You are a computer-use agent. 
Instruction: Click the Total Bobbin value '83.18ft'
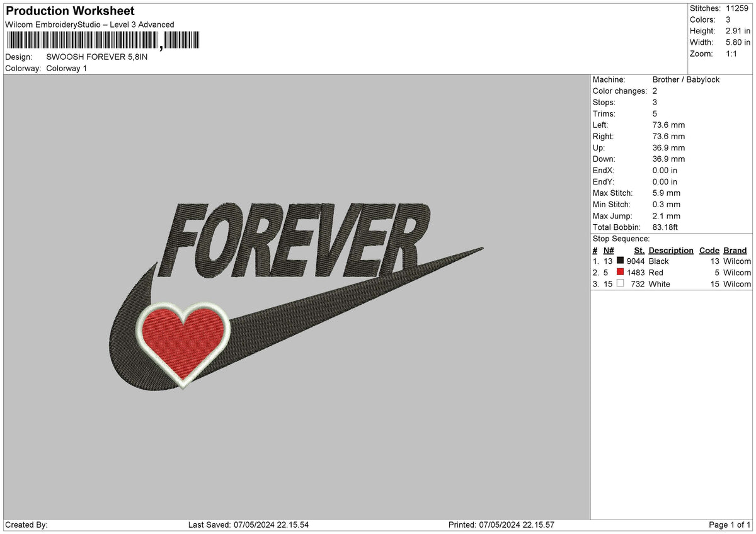pos(665,227)
